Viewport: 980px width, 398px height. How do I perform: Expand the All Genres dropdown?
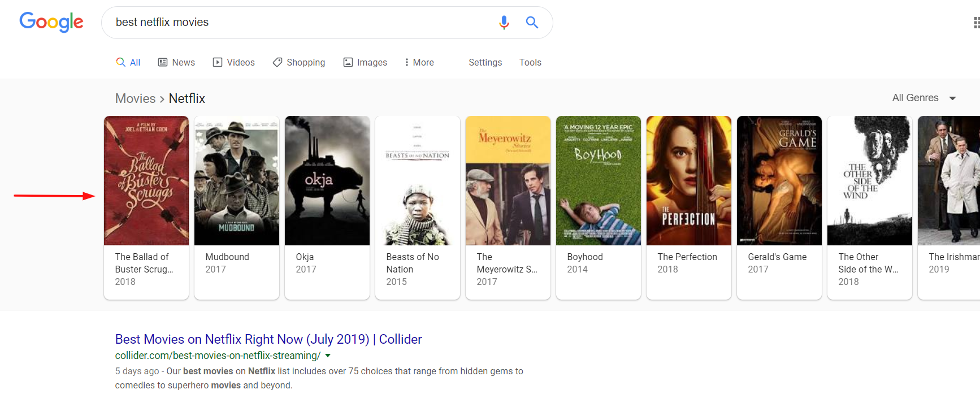[924, 98]
